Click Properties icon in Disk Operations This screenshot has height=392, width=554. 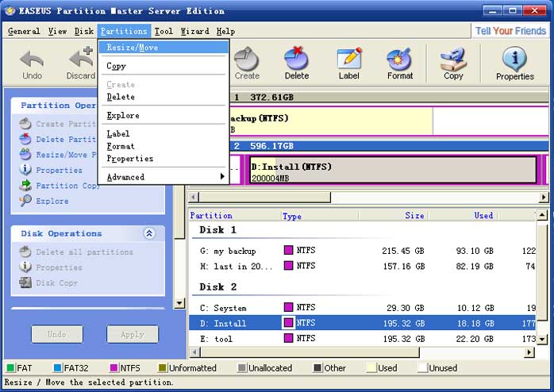(x=25, y=267)
